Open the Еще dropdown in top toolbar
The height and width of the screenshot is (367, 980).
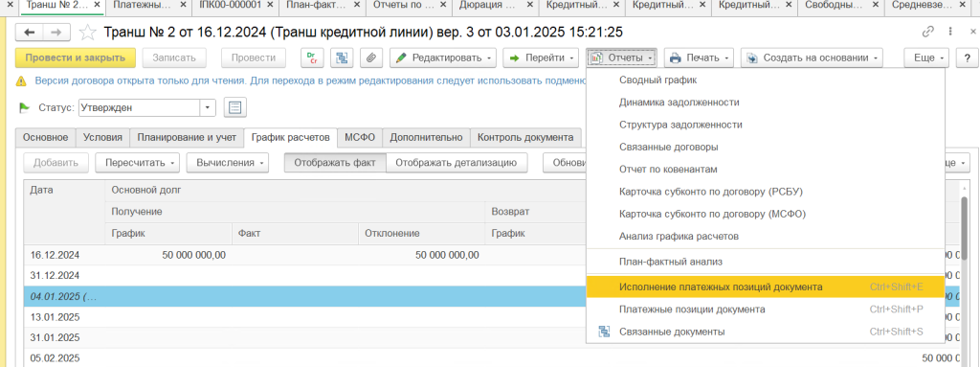tap(926, 57)
